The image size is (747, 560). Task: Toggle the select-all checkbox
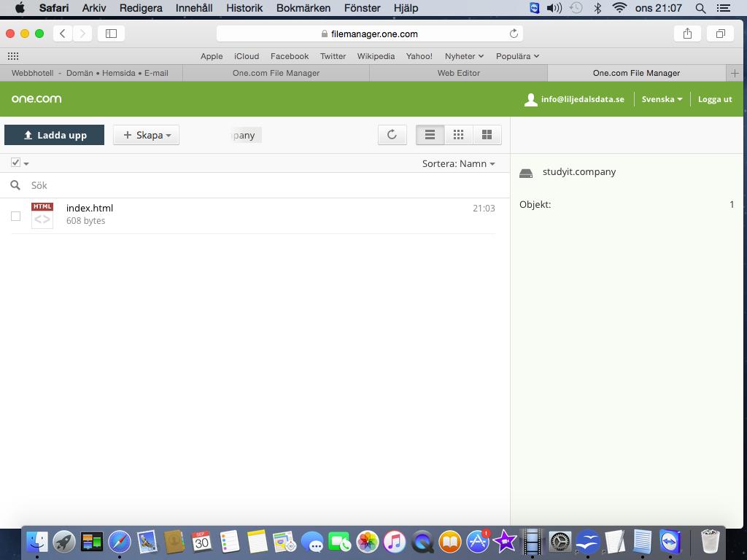(x=16, y=163)
